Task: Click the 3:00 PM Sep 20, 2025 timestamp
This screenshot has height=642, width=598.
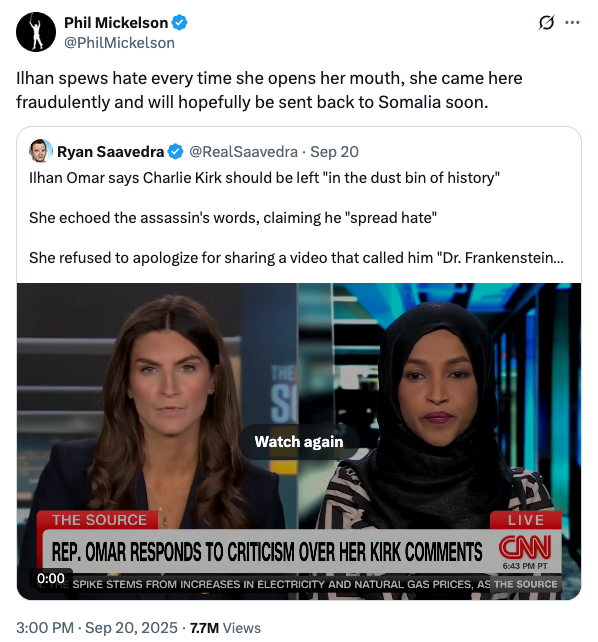Action: pyautogui.click(x=97, y=628)
